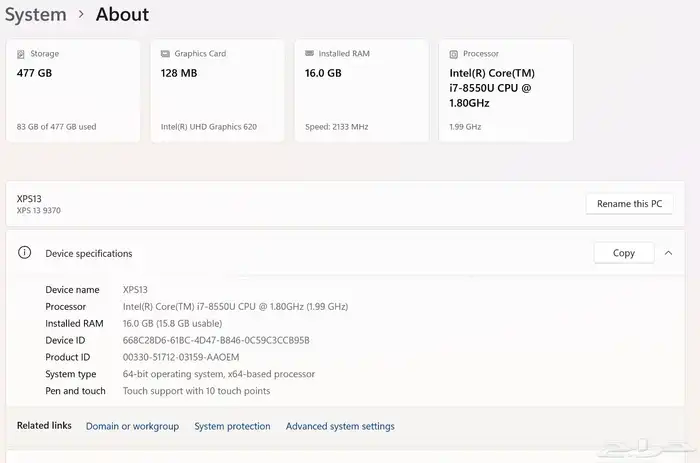Click the Device specifications header title

click(89, 253)
